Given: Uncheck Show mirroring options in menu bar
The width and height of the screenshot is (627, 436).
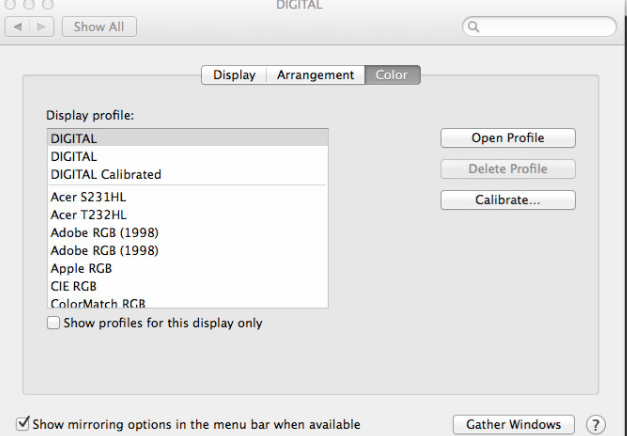Looking at the screenshot, I should click(x=24, y=424).
